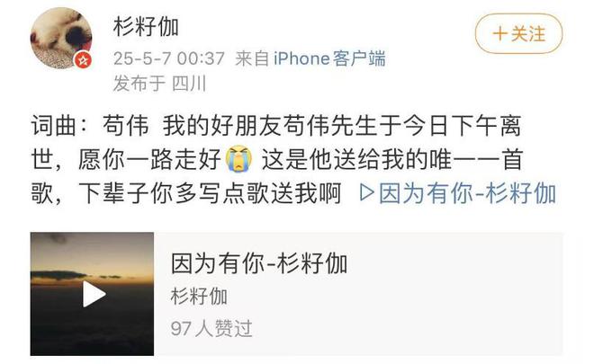Tap the post timestamp 25-5-7 00:37
The image size is (594, 364).
[169, 58]
